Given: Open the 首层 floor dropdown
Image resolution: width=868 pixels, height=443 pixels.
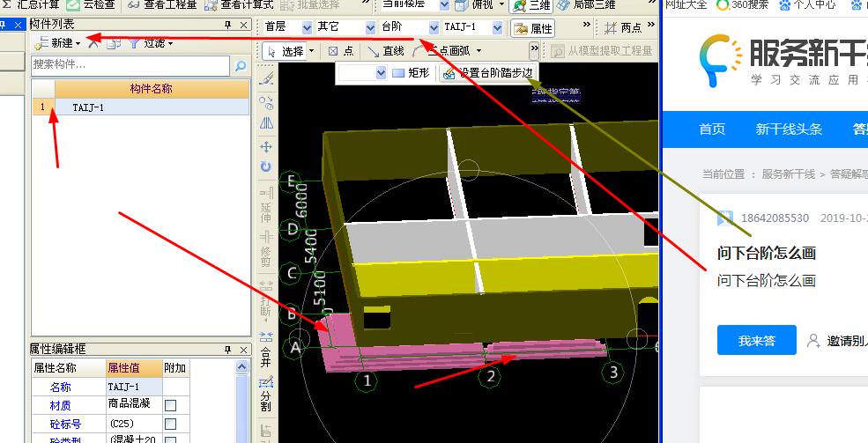Looking at the screenshot, I should coord(307,27).
